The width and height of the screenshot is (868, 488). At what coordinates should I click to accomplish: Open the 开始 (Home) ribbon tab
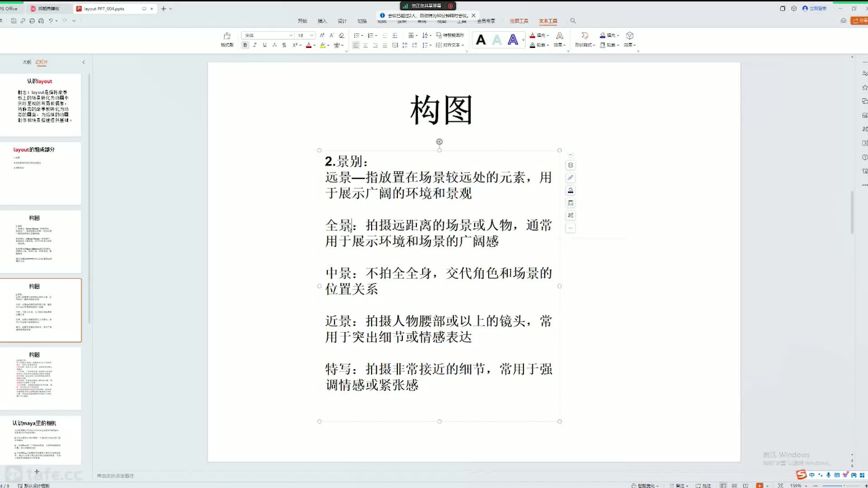[302, 21]
